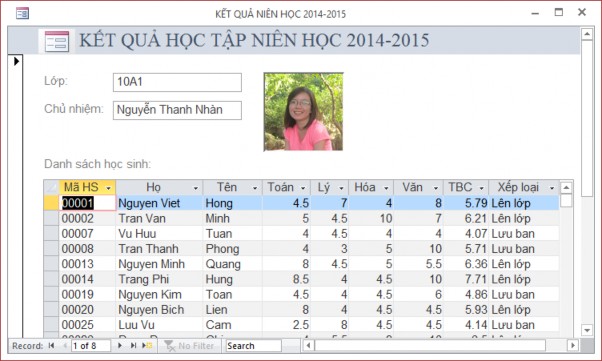Select row selector for student 00020
Viewport: 602px width, 361px height.
click(51, 310)
